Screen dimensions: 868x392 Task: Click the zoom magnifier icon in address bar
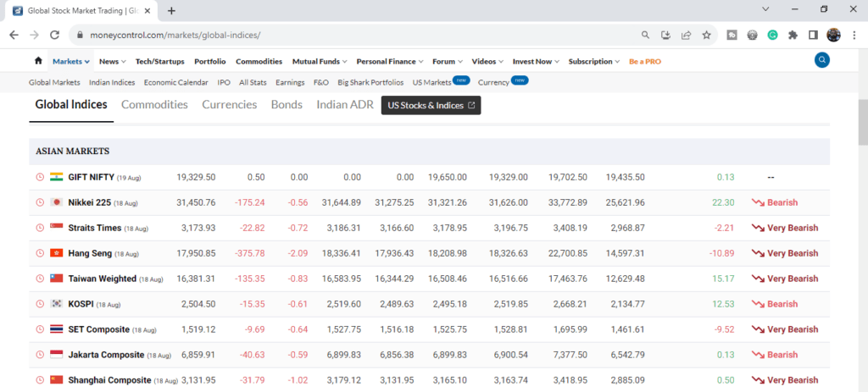coord(645,35)
